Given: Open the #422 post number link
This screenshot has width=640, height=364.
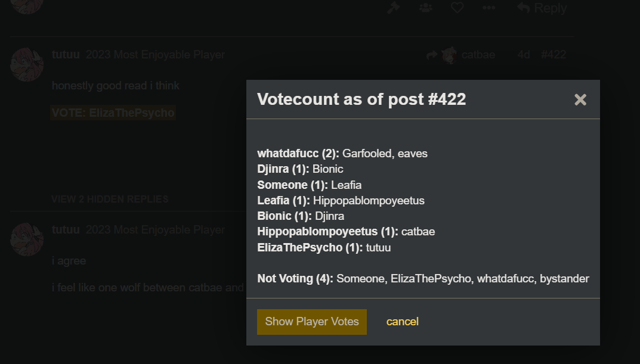Looking at the screenshot, I should click(x=554, y=55).
